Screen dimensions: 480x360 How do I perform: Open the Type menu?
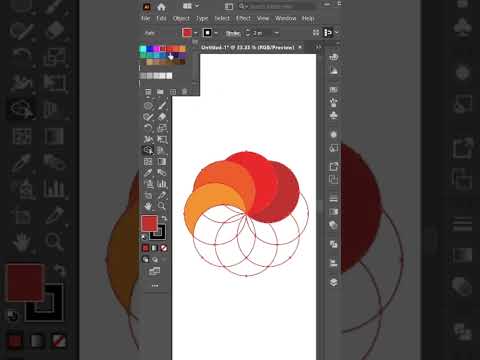(202, 18)
